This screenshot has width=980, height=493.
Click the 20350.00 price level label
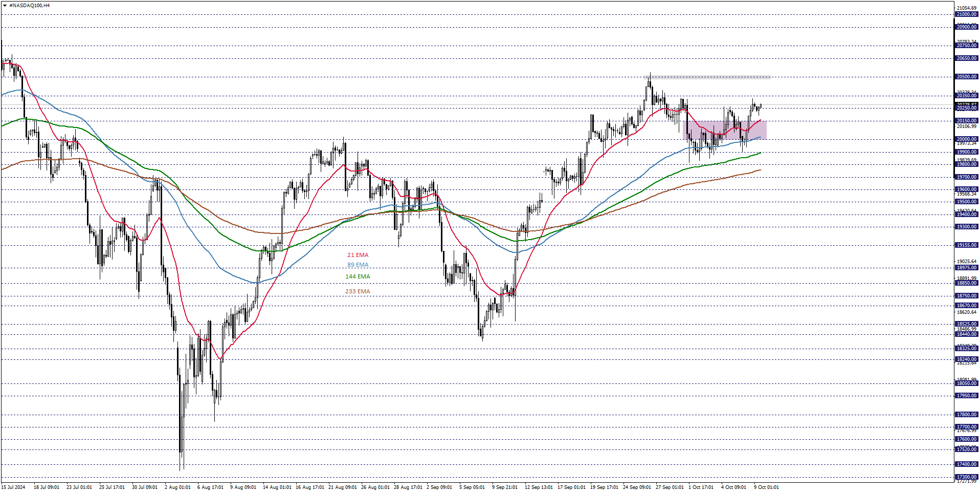[x=967, y=96]
